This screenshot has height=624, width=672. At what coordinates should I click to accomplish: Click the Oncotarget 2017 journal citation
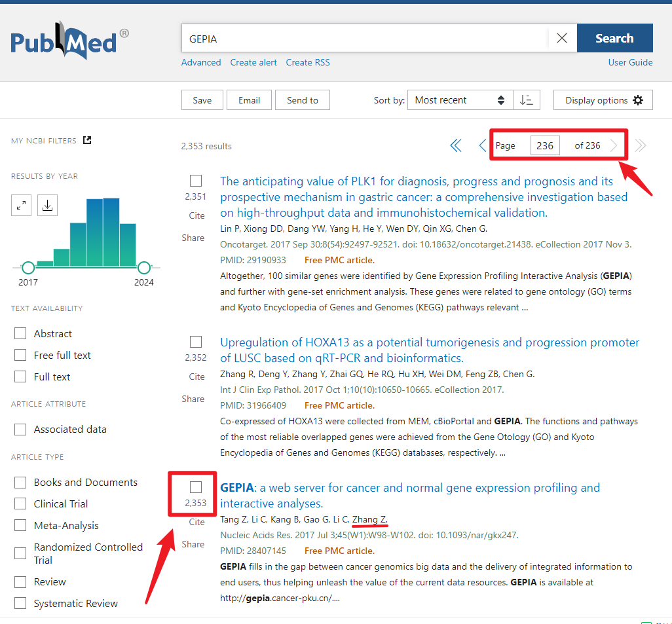tap(426, 244)
